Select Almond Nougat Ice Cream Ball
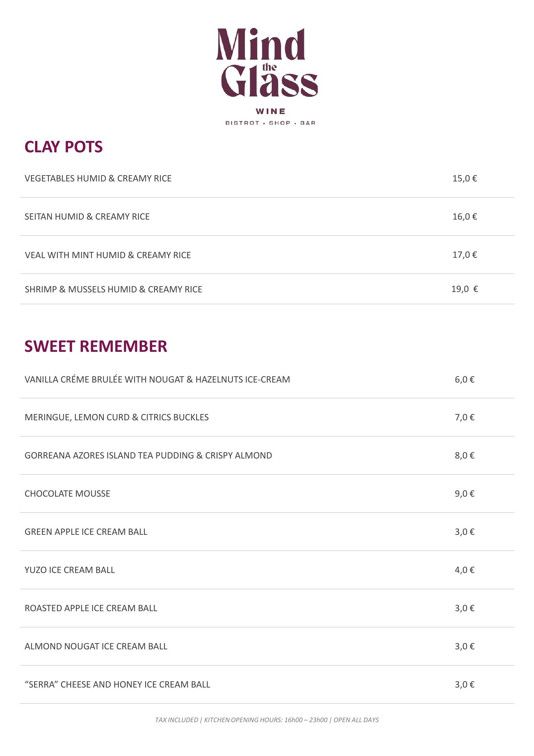The width and height of the screenshot is (534, 756). (x=96, y=646)
